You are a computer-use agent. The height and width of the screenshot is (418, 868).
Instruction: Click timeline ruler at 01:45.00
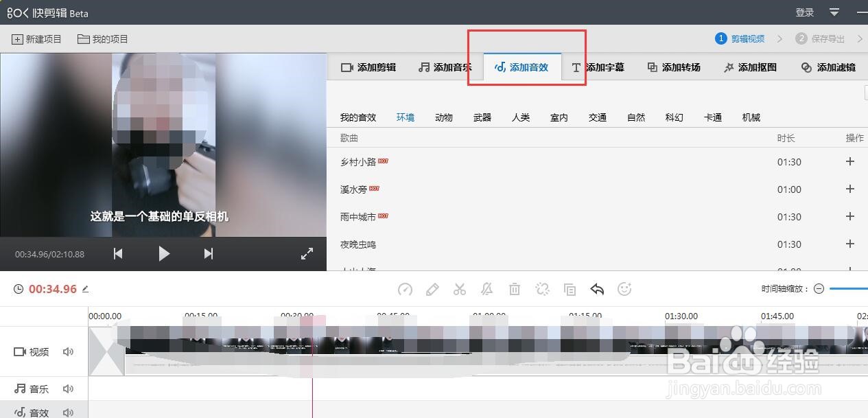pos(777,316)
